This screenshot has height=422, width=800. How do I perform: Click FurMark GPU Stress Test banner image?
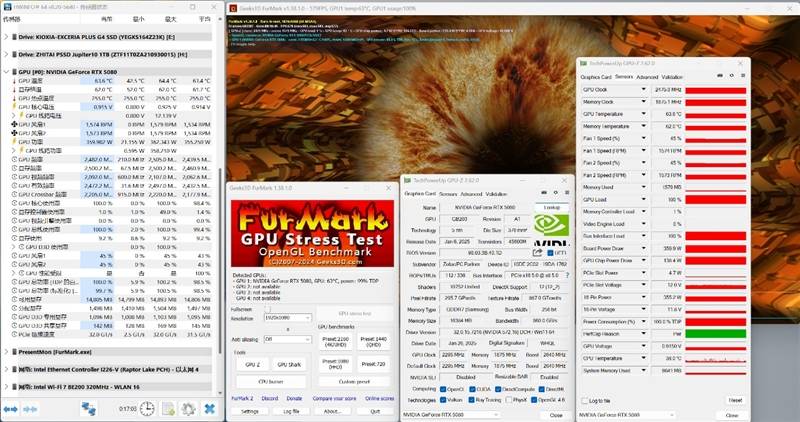pyautogui.click(x=312, y=233)
